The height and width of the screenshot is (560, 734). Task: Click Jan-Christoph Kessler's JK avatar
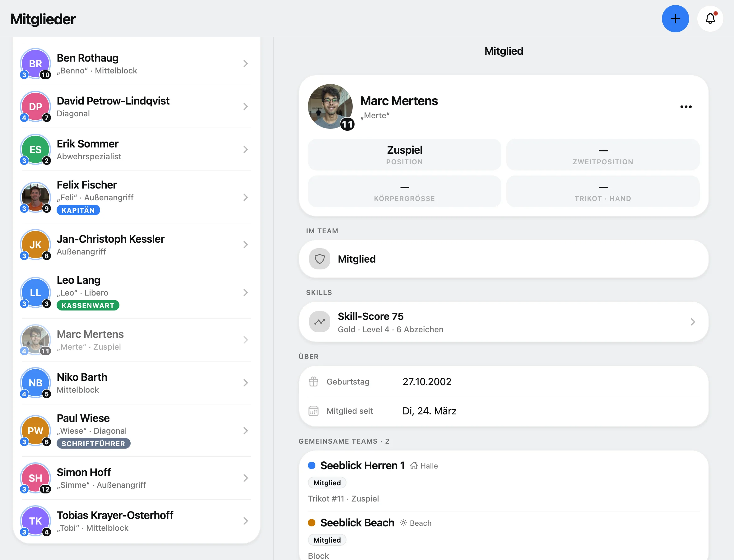pos(35,245)
